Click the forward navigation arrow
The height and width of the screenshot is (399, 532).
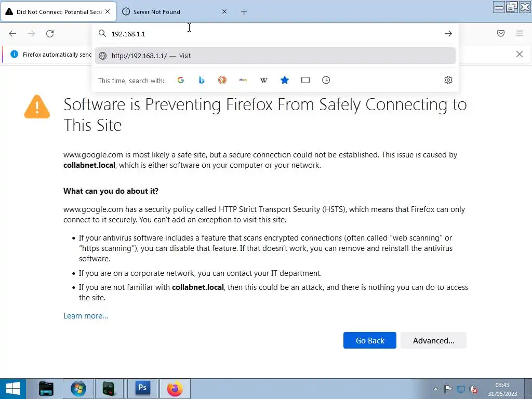pos(31,34)
